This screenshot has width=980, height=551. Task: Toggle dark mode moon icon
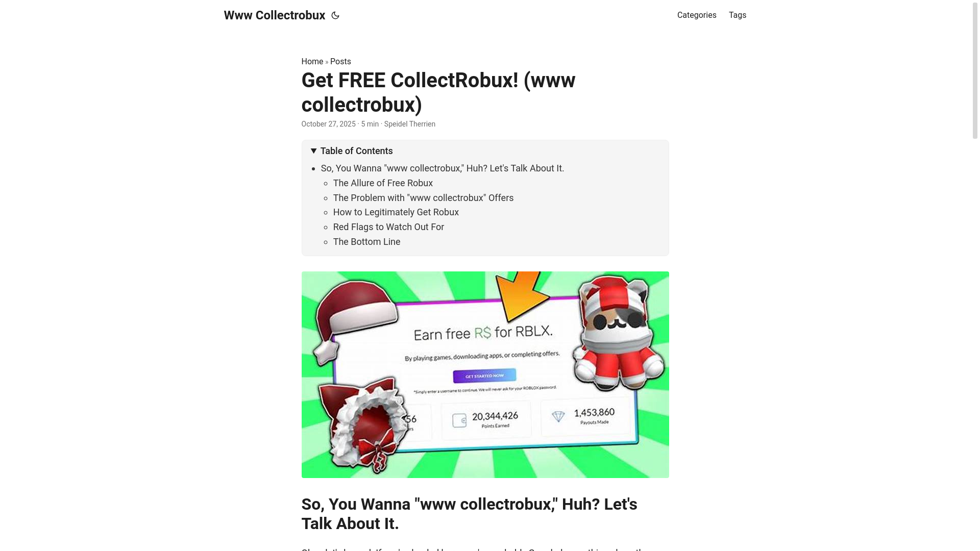click(x=335, y=15)
